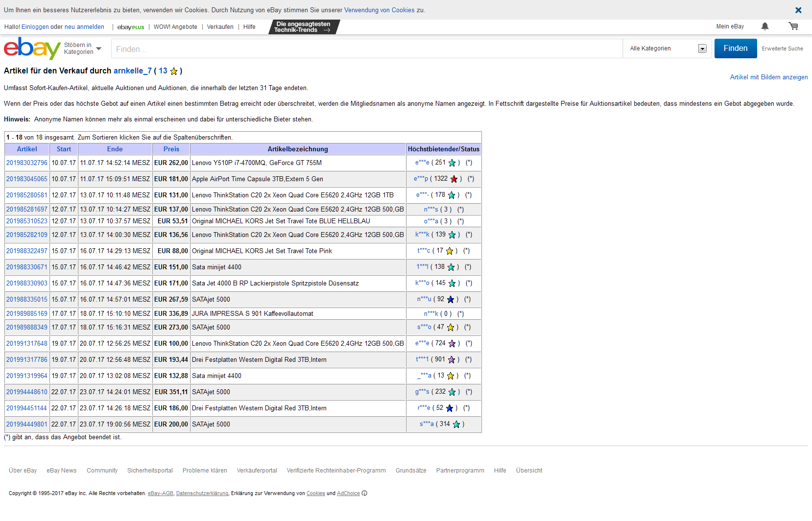Open seller profile arnkelle_7

coord(133,71)
